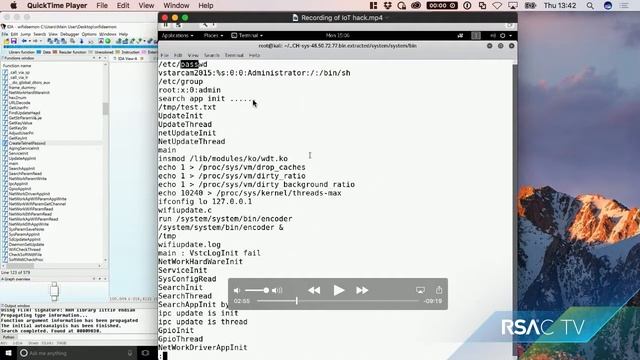
Task: Click the IDA save toolbar icon
Action: tap(13, 41)
